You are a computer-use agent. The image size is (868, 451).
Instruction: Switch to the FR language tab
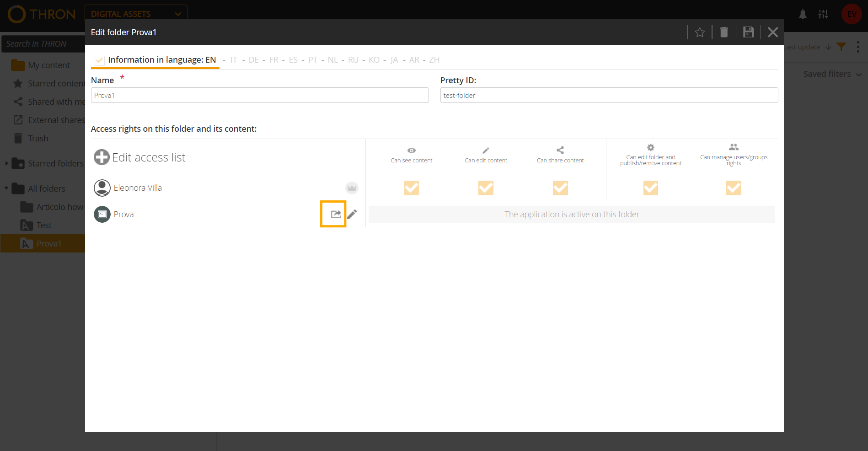[273, 60]
